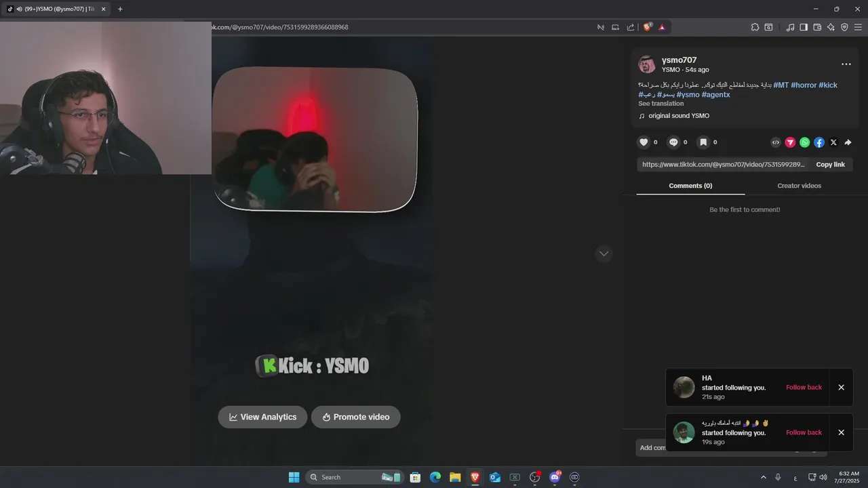Open Brave Shields lion icon
This screenshot has width=868, height=488.
648,27
